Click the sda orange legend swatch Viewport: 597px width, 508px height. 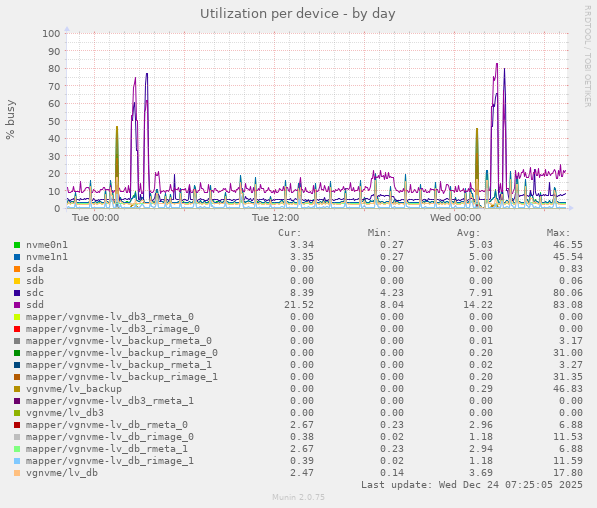17,269
